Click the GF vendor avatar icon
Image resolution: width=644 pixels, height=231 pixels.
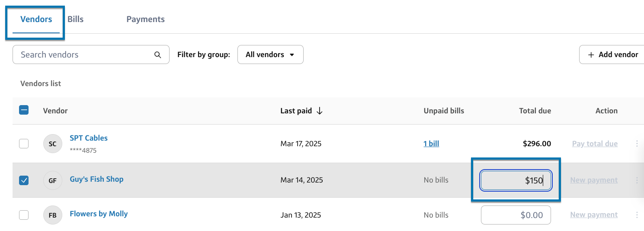click(x=52, y=180)
